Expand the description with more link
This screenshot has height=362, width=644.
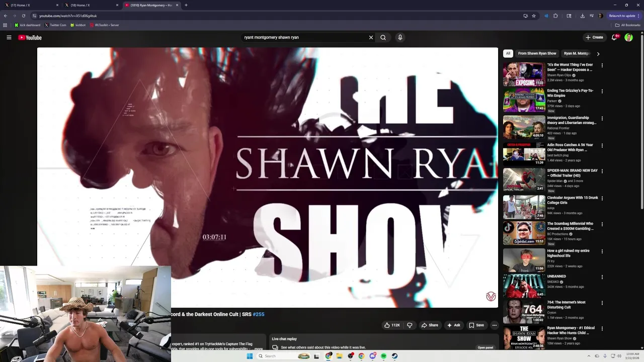258,349
